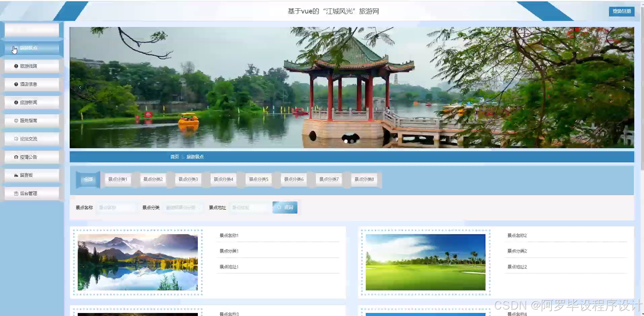Click the icon beside 服务指南 in sidebar
Viewport: 644px width, 316px height.
click(x=16, y=121)
